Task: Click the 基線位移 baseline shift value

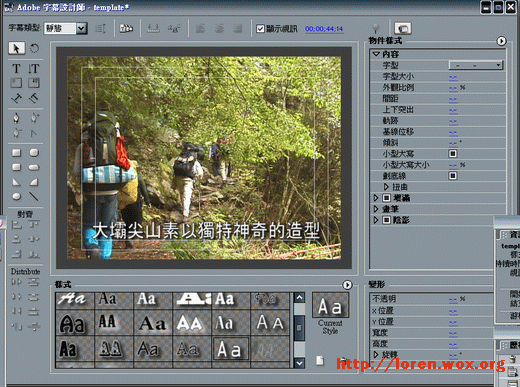Action: tap(453, 132)
